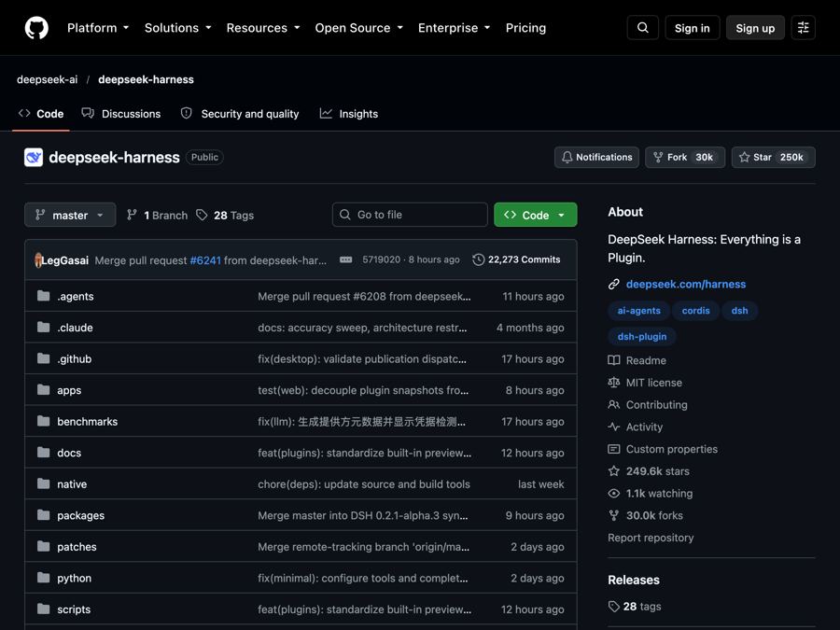Screen dimensions: 840x630
Task: Open the deepseek-harness breadcrumb link
Action: pyautogui.click(x=146, y=79)
